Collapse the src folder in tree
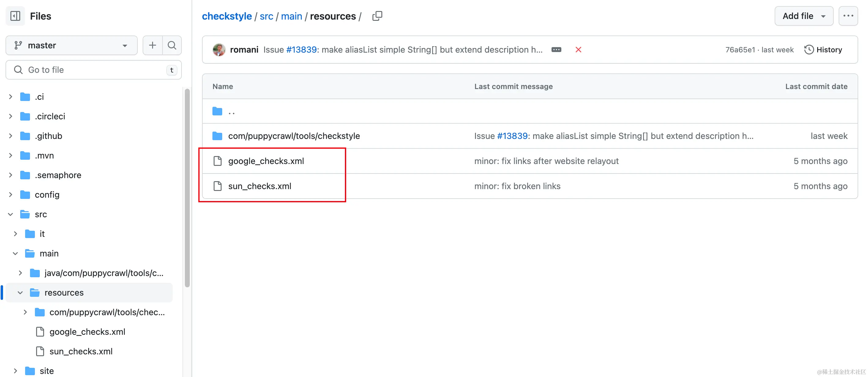Image resolution: width=868 pixels, height=377 pixels. 11,214
